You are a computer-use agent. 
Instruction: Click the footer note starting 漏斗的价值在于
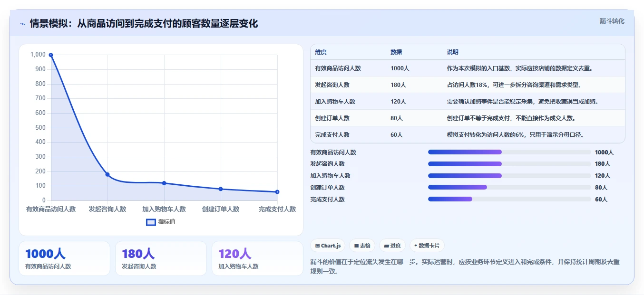click(x=465, y=266)
